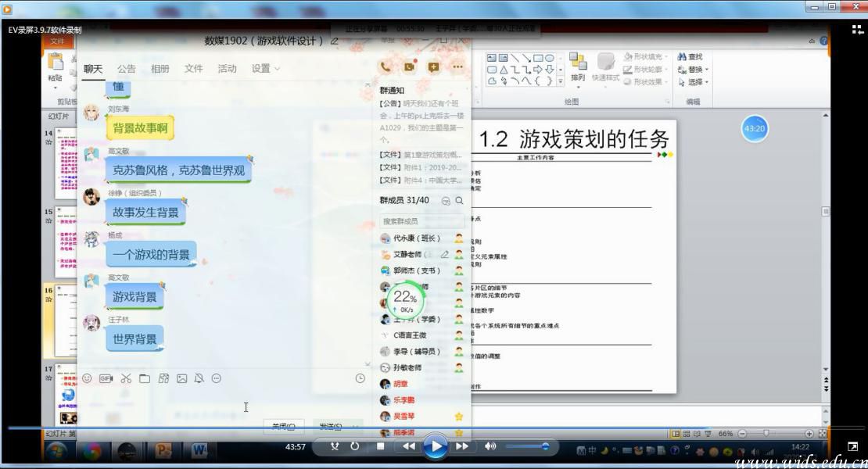Stop the video playback
The image size is (868, 469).
coord(380,446)
